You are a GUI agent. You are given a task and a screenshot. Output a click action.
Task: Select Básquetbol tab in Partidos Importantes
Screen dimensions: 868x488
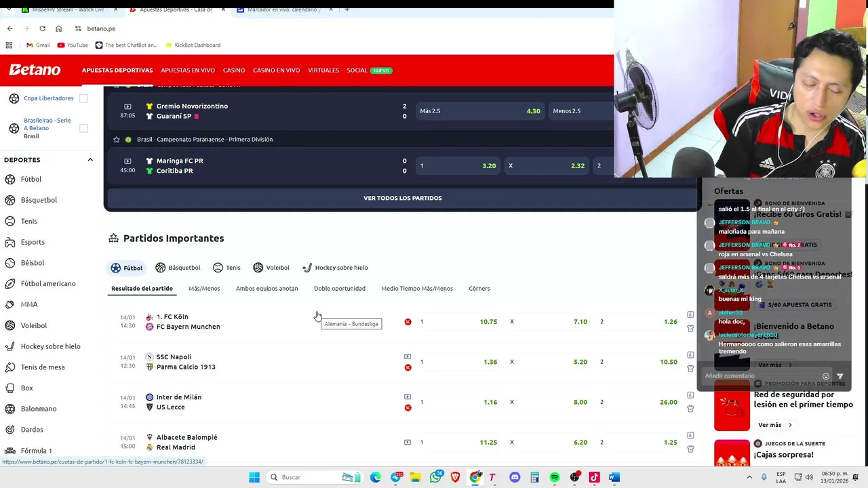point(178,268)
